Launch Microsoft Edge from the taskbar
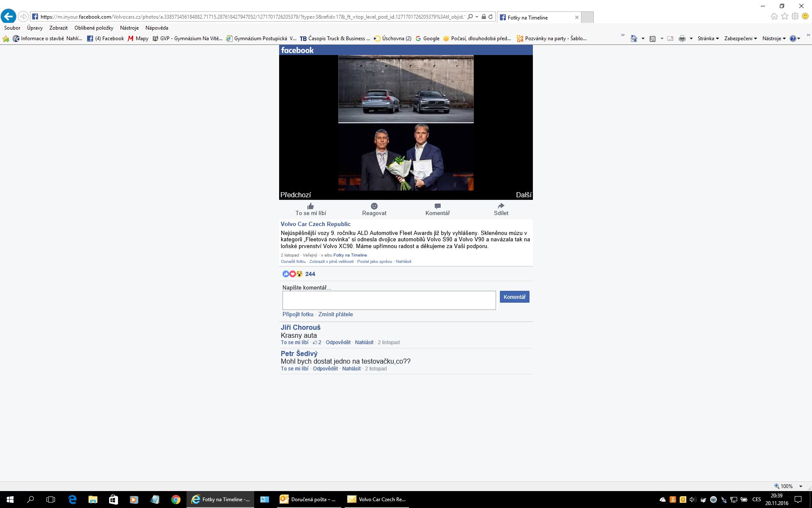Image resolution: width=812 pixels, height=508 pixels. coord(72,500)
